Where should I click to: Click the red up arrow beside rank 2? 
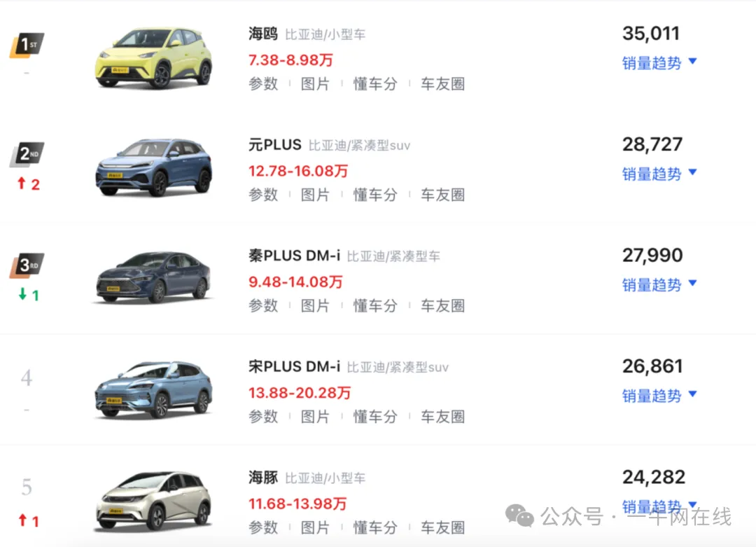(22, 184)
